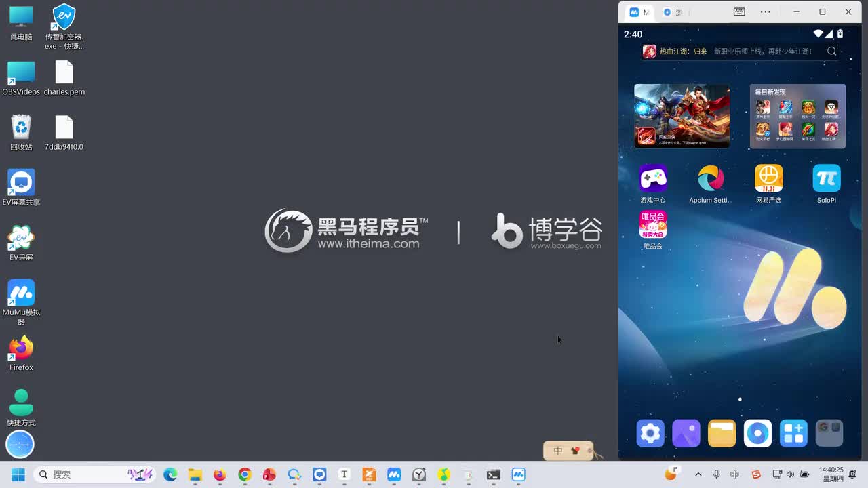
Task: Open Microsoft Edge from taskbar
Action: point(170,474)
